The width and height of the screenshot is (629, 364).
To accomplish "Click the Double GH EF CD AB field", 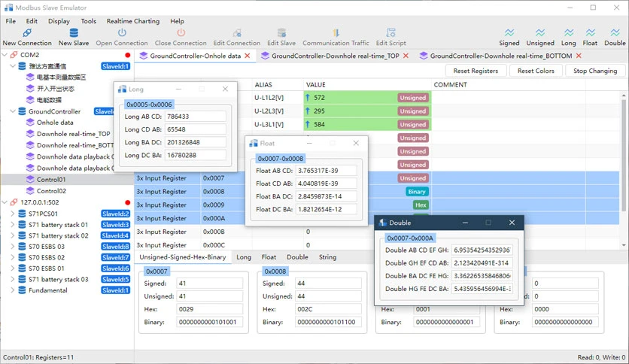I will [x=482, y=263].
